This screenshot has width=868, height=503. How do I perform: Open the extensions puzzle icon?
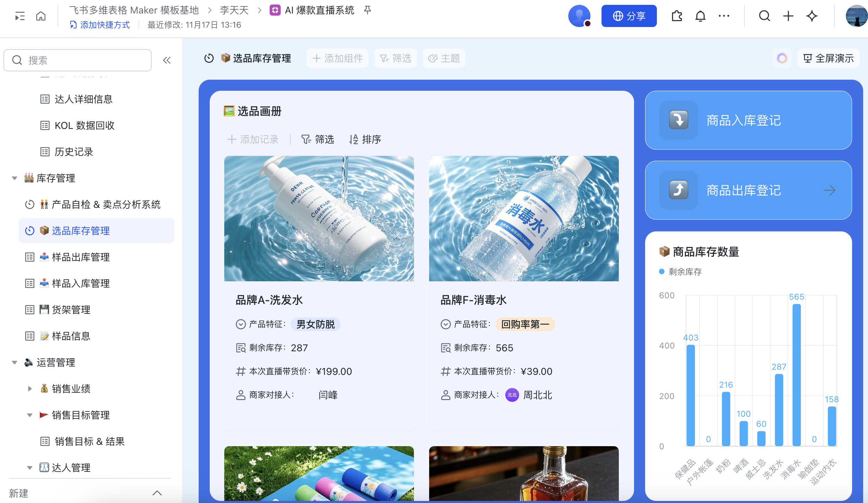[x=677, y=16]
